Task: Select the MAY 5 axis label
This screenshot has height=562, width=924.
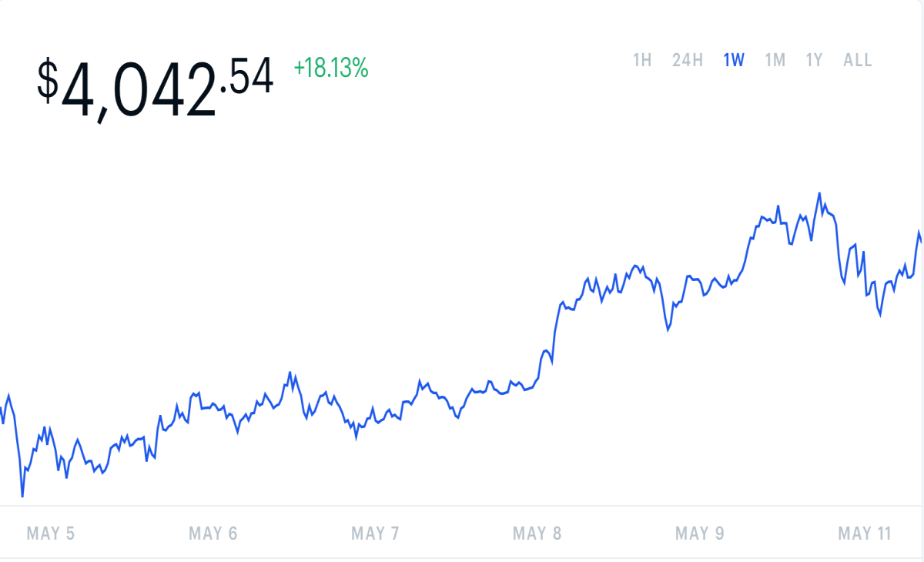Action: coord(51,534)
